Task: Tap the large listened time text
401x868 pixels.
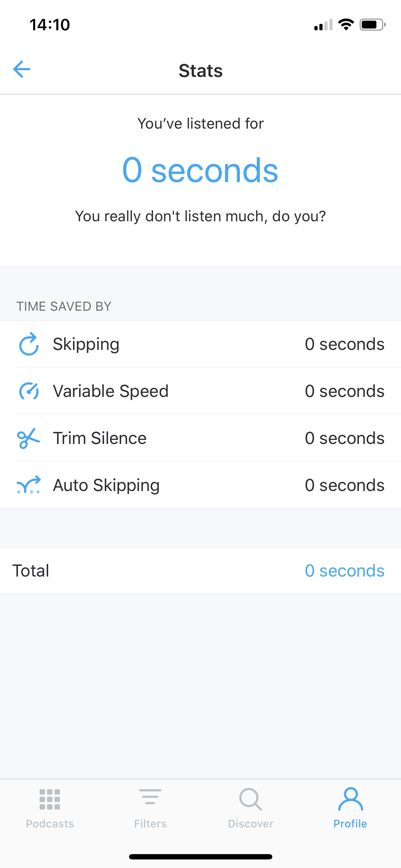Action: click(x=200, y=170)
